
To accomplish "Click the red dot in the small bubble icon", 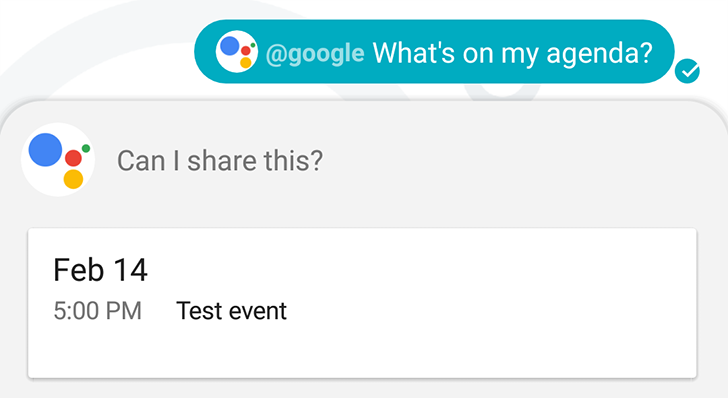I will click(x=246, y=51).
